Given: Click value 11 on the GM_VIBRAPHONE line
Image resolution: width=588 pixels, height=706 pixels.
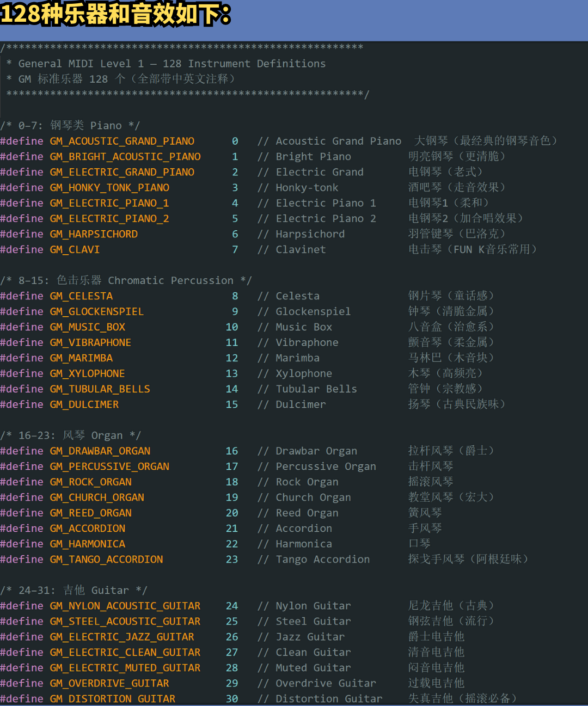Looking at the screenshot, I should coord(232,343).
